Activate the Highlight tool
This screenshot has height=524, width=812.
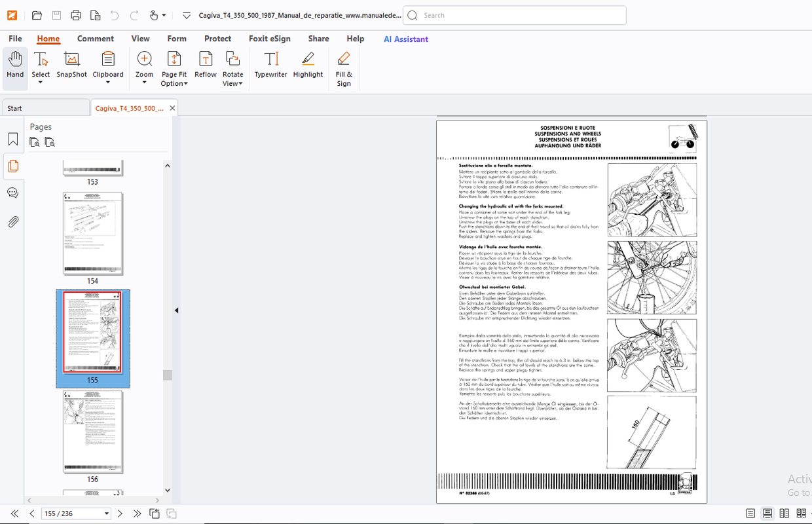click(x=308, y=65)
